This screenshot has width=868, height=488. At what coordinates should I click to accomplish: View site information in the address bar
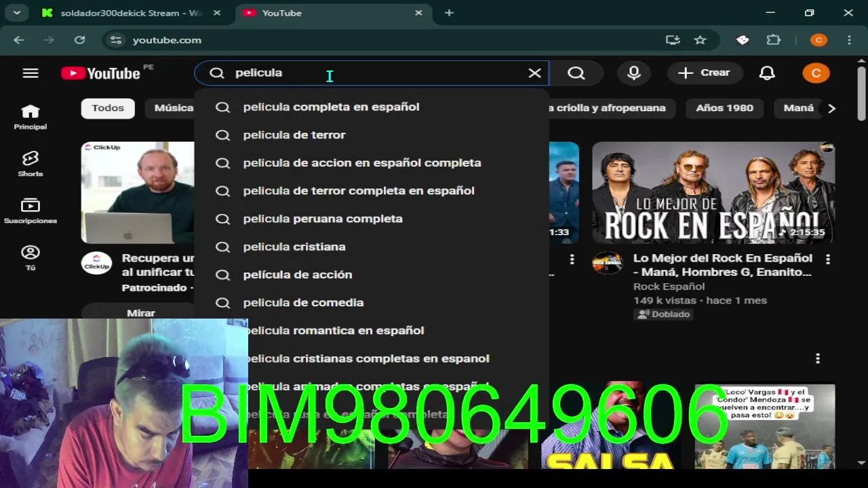click(116, 40)
